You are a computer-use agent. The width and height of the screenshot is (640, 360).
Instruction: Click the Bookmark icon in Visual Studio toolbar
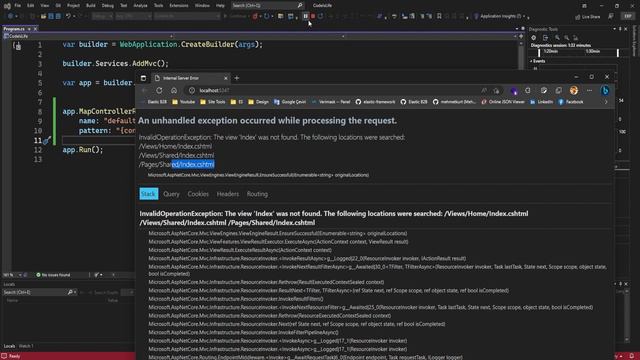point(439,16)
